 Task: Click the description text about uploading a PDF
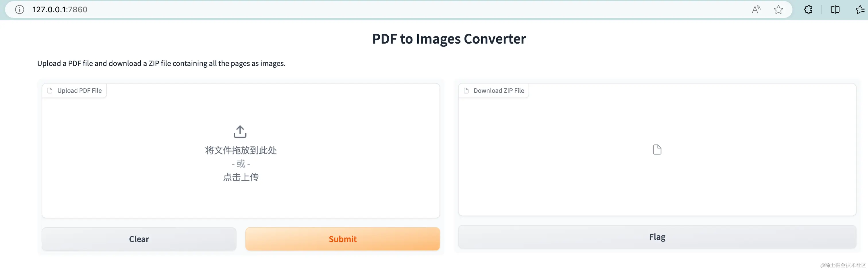161,63
